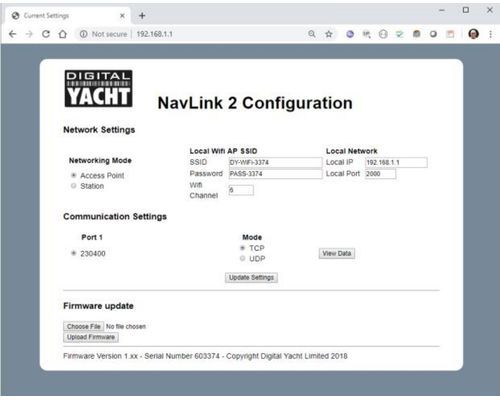Select the 230400 baud rate for Port 1

(74, 253)
